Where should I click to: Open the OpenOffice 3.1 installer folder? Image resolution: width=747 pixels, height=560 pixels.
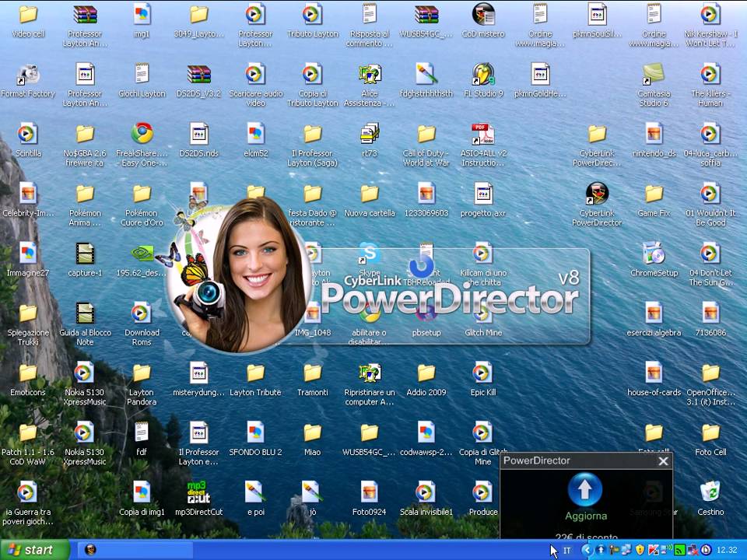click(710, 373)
